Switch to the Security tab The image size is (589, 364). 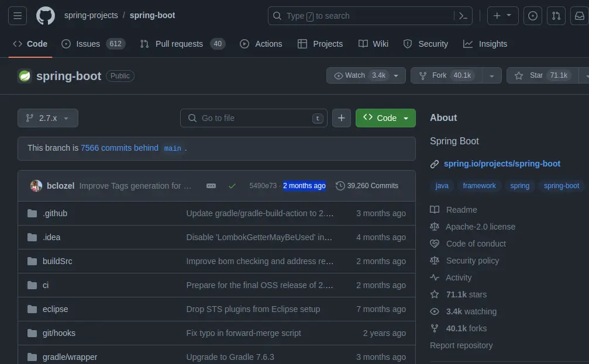426,44
